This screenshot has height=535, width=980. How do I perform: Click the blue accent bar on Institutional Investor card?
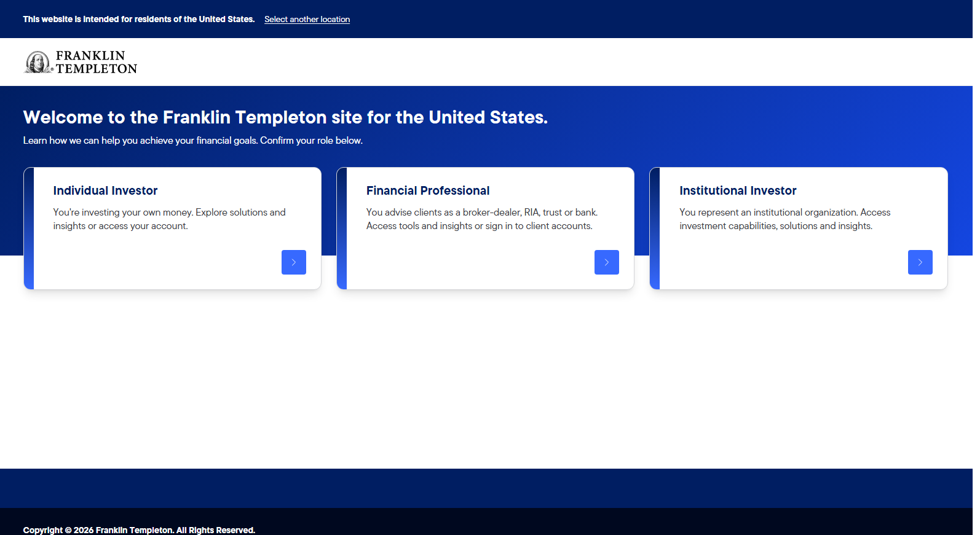655,228
